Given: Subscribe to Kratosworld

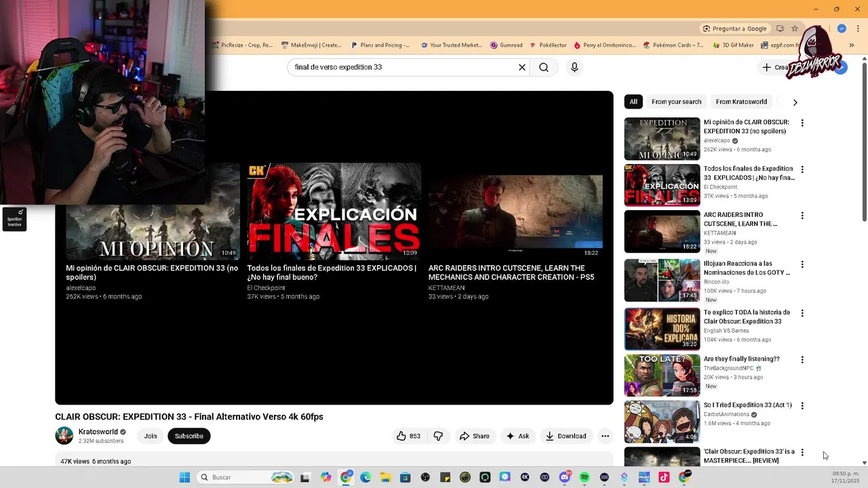Looking at the screenshot, I should 189,436.
